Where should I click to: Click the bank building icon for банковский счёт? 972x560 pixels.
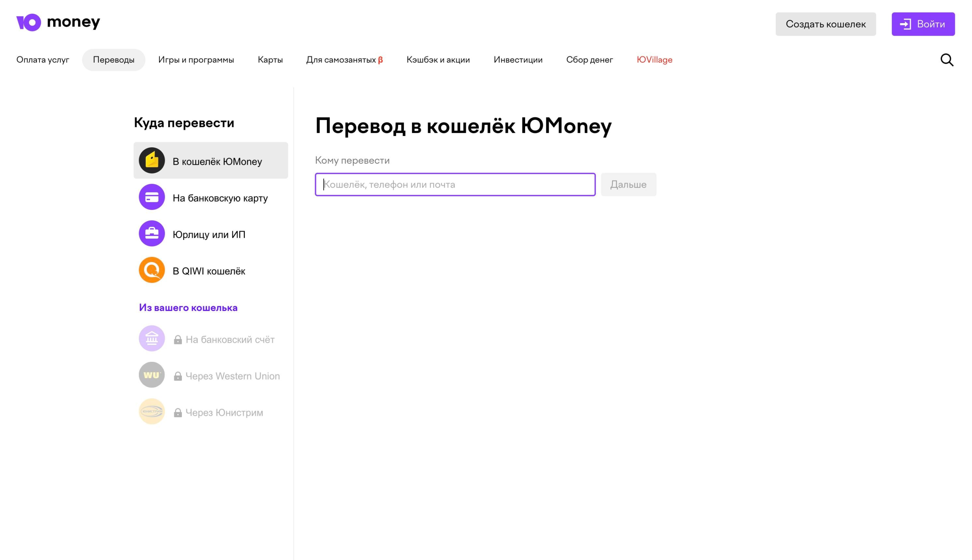[151, 338]
